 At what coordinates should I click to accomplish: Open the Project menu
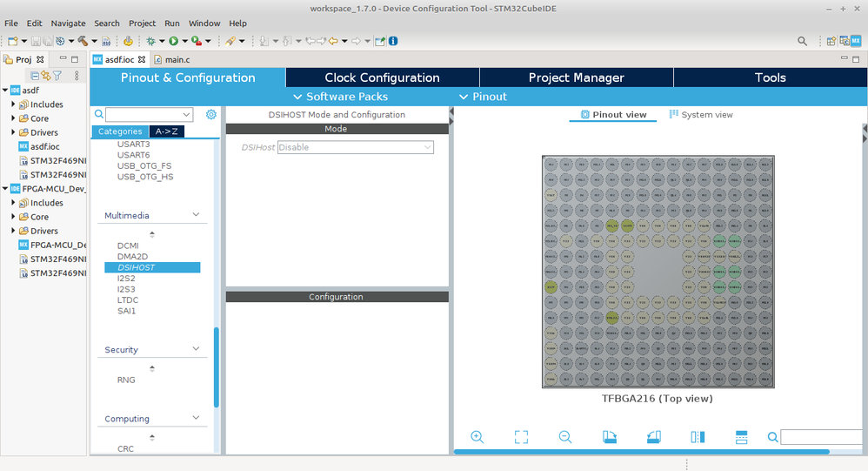[x=143, y=24]
